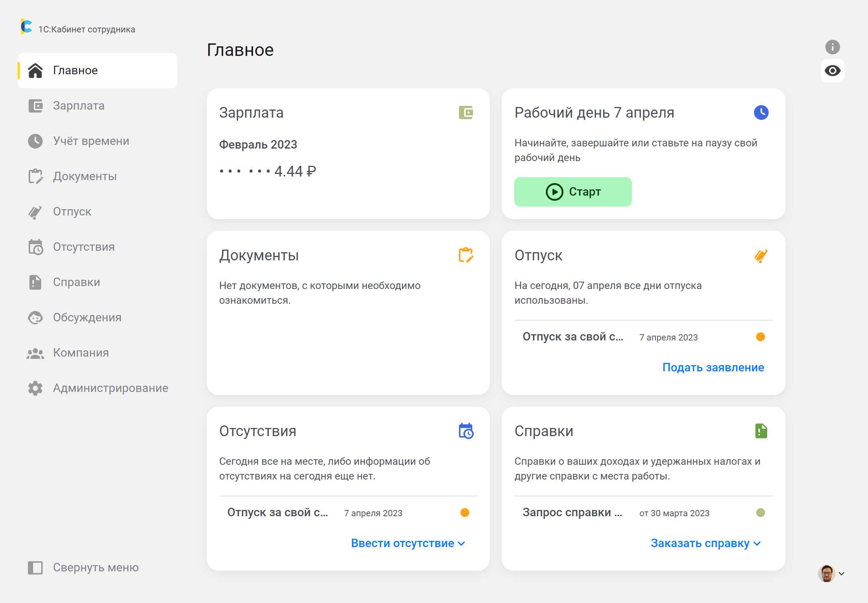
Task: Click the blue clock icon in Рабочий день card
Action: point(761,113)
